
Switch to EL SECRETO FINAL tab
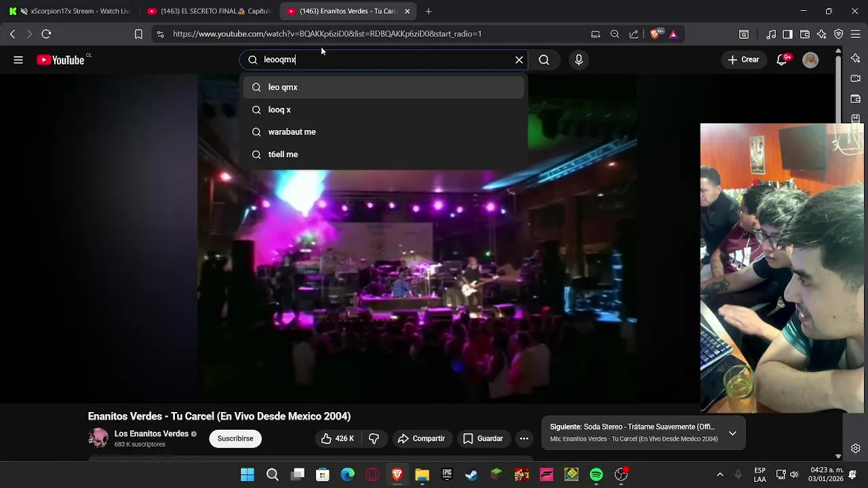(209, 11)
